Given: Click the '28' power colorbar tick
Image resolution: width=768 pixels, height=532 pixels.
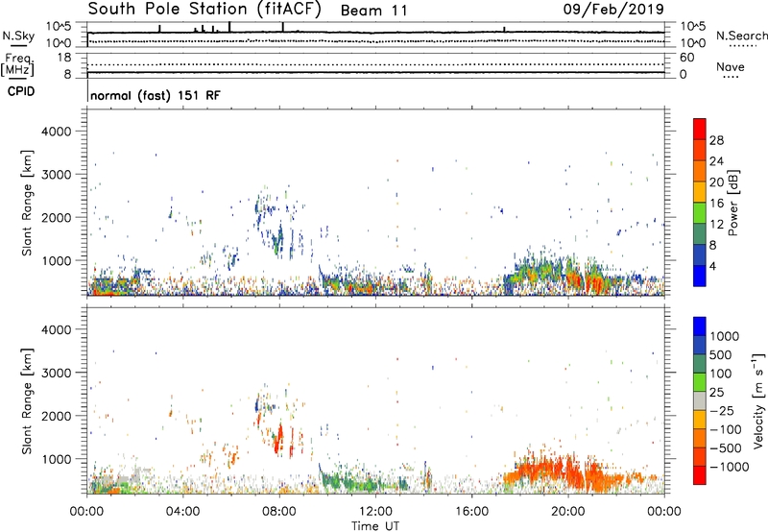Looking at the screenshot, I should (x=716, y=140).
